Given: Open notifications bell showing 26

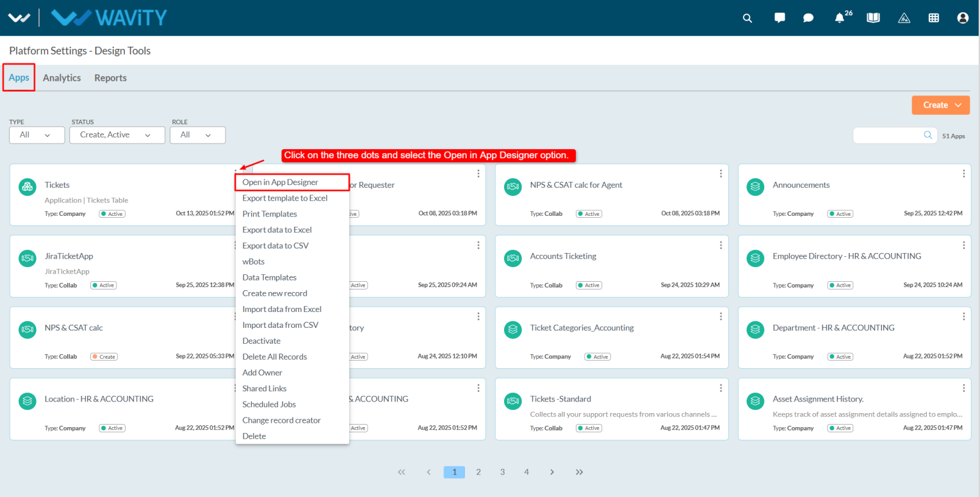Looking at the screenshot, I should 840,18.
